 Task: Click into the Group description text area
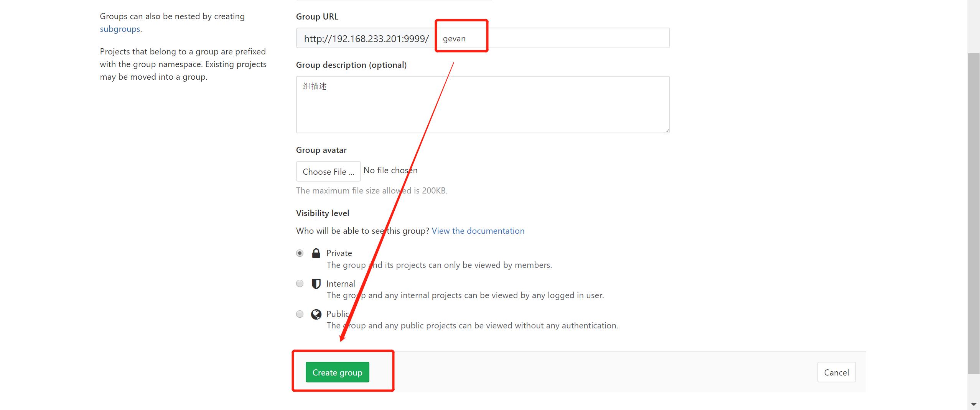point(482,105)
